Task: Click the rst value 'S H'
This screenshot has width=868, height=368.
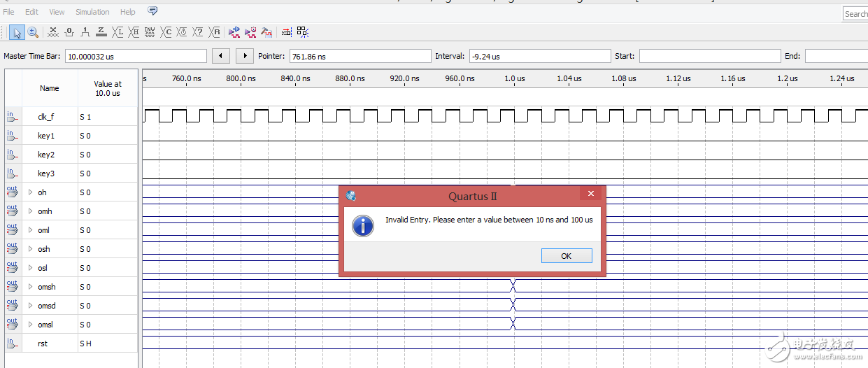Action: pos(85,344)
